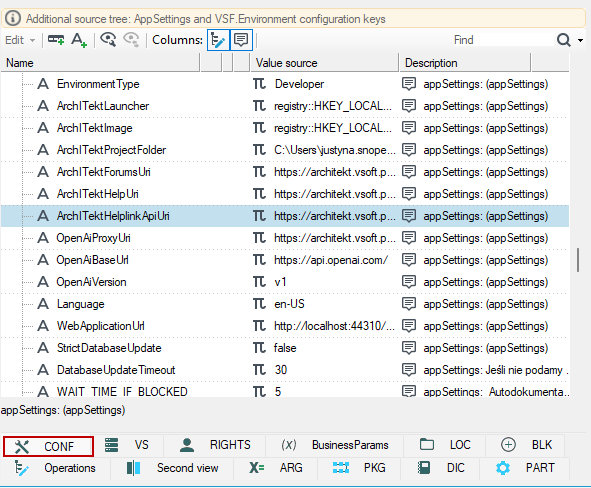Screen dimensions: 591x488
Task: Click the http://localhost:44310 value
Action: pos(335,326)
